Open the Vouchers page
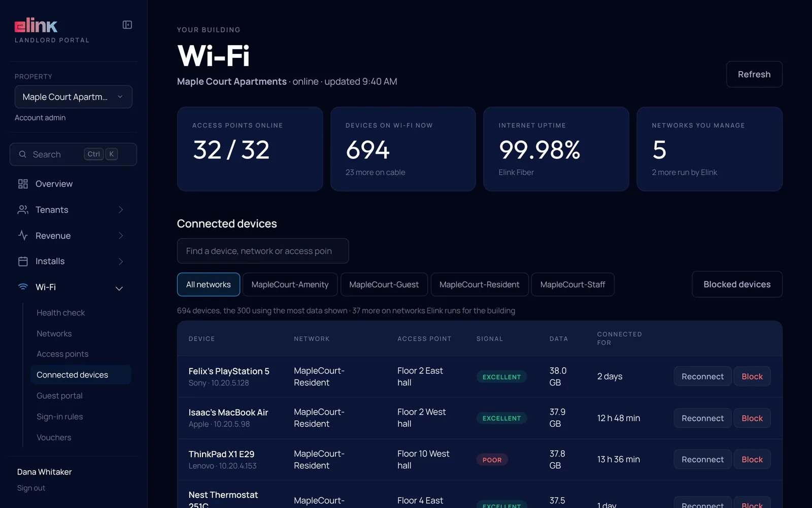The image size is (812, 508). click(x=54, y=437)
